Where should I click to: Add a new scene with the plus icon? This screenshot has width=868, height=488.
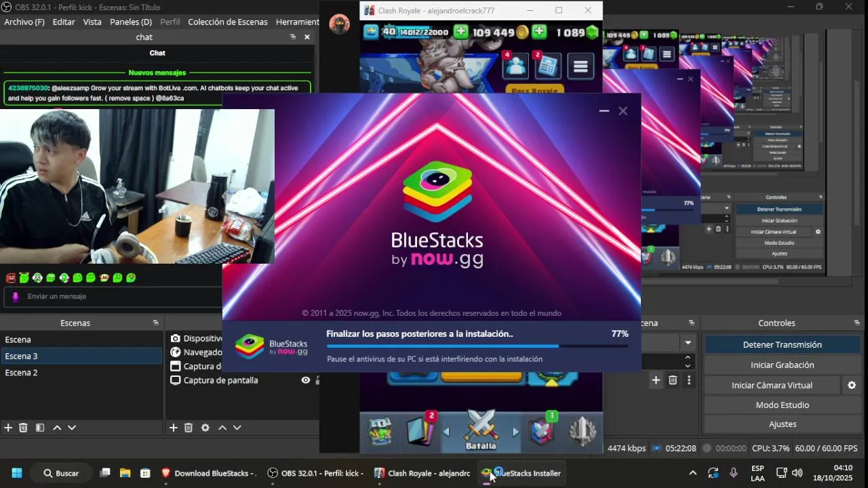8,428
